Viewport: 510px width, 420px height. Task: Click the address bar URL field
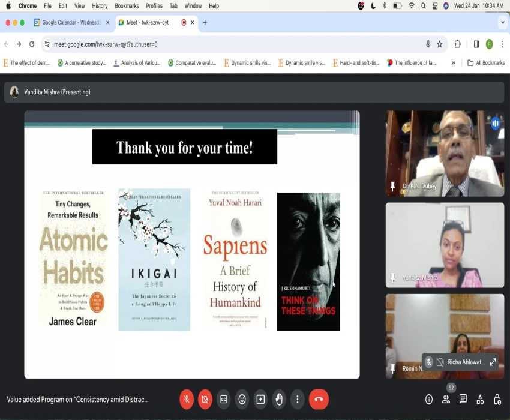[x=228, y=44]
